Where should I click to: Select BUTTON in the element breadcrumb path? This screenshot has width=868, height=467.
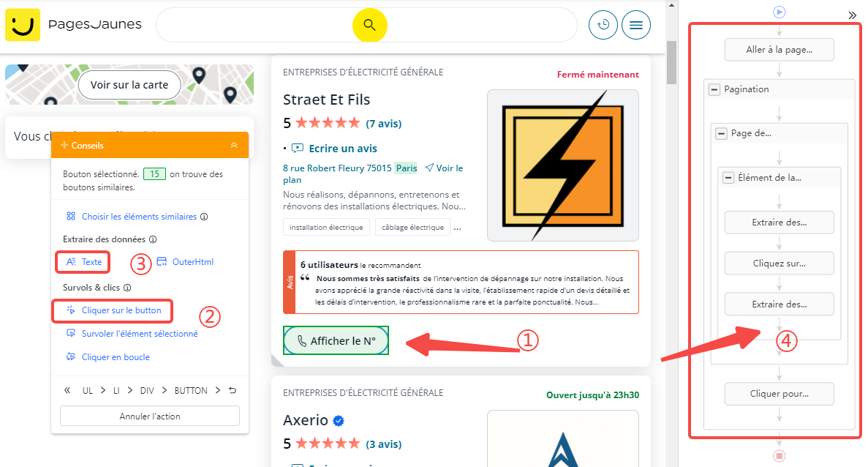pyautogui.click(x=191, y=390)
